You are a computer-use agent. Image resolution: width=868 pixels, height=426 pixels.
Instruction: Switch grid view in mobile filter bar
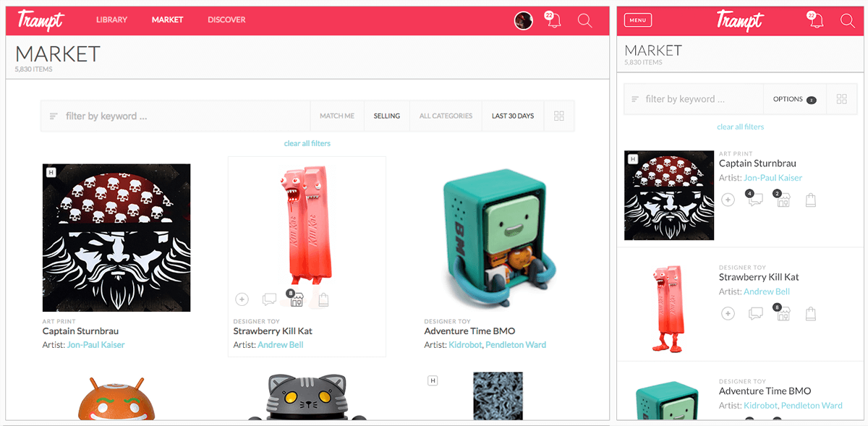pyautogui.click(x=841, y=99)
